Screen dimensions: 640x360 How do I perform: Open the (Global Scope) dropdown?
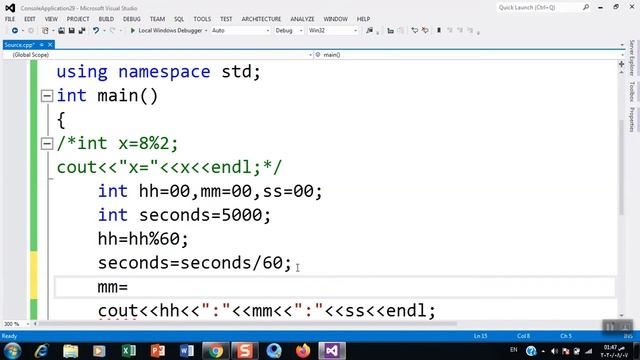(158, 55)
